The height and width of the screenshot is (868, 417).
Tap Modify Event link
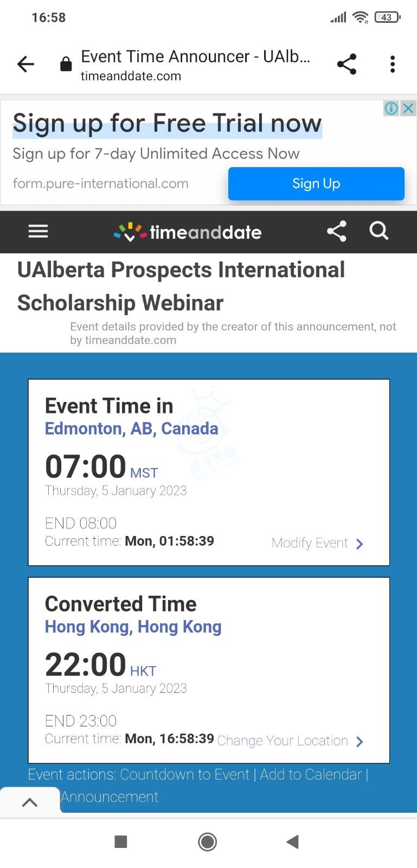point(317,543)
